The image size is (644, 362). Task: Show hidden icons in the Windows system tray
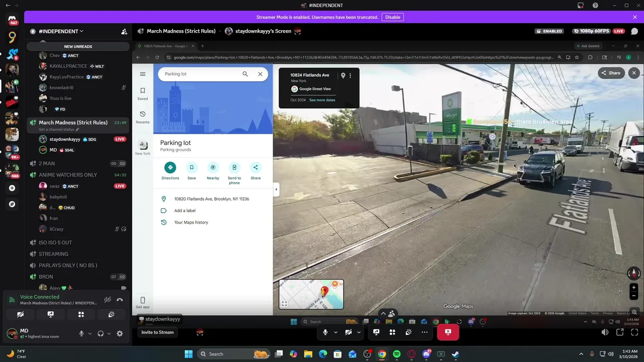click(x=581, y=354)
